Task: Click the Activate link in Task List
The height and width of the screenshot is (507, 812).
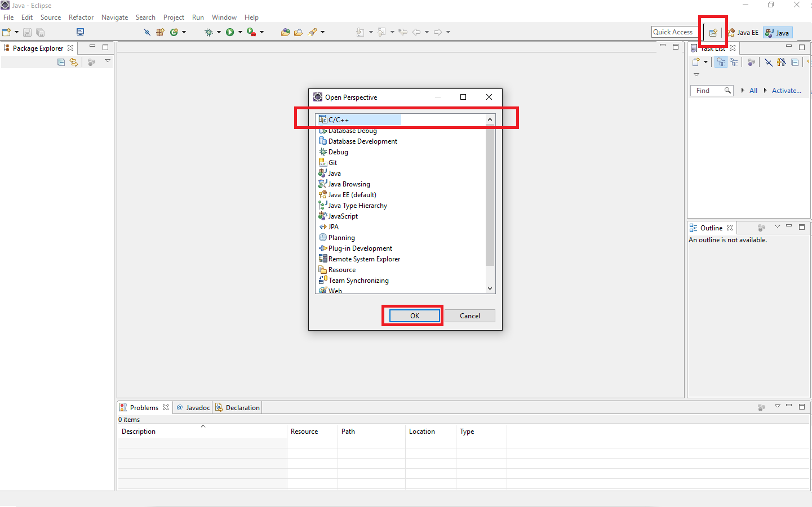Action: [786, 90]
